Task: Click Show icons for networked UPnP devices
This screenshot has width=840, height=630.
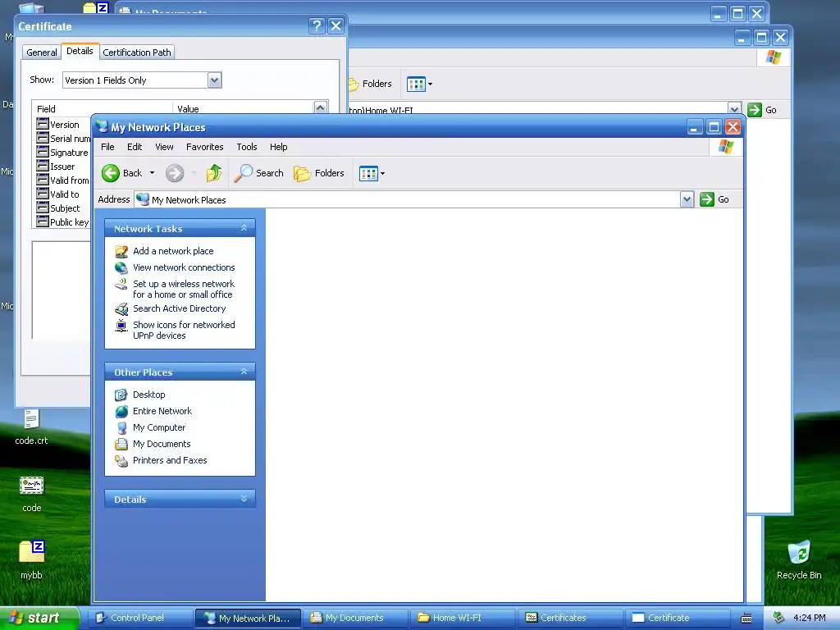Action: (184, 330)
